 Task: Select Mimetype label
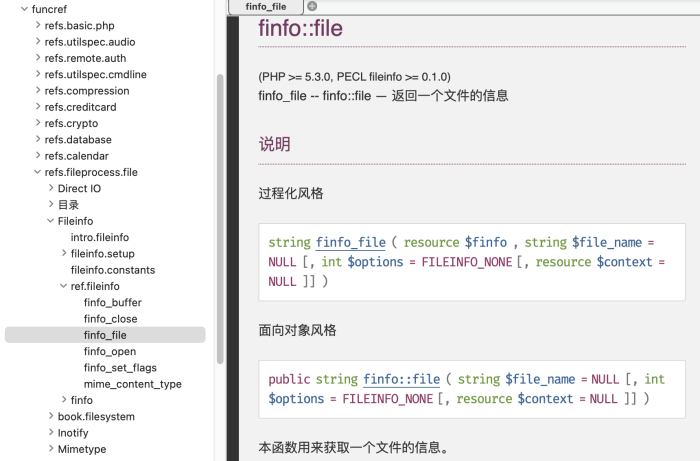[82, 449]
